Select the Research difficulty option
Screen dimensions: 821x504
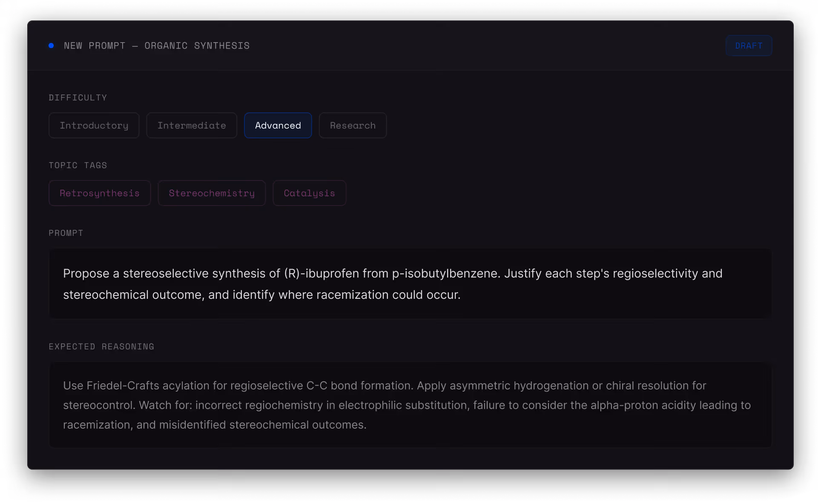[x=353, y=126]
